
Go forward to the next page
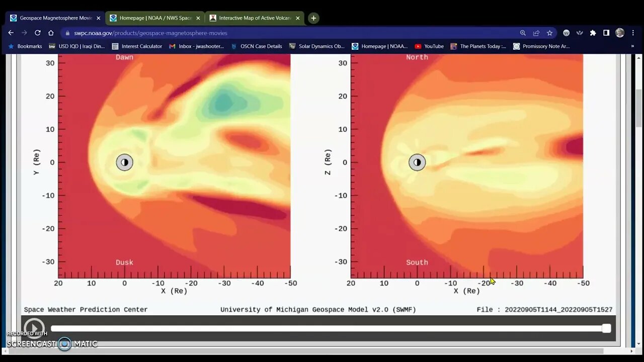click(x=24, y=33)
